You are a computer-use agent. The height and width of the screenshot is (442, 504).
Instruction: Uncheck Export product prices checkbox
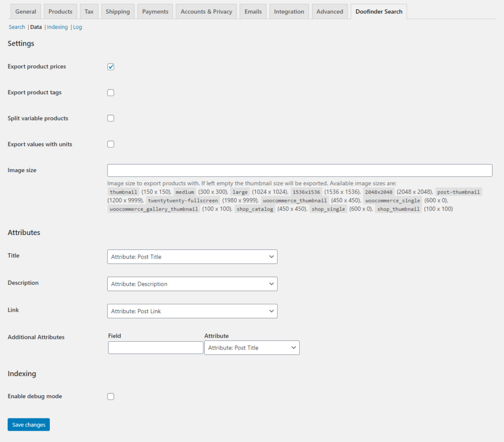(111, 67)
